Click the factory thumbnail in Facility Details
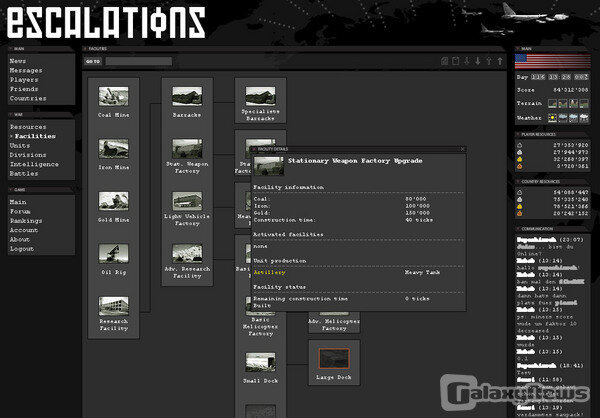 (269, 166)
